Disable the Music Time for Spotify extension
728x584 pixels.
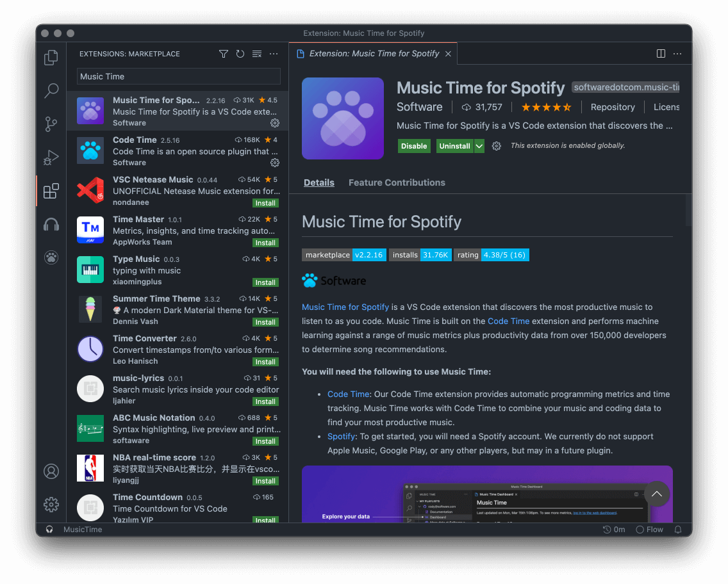414,146
